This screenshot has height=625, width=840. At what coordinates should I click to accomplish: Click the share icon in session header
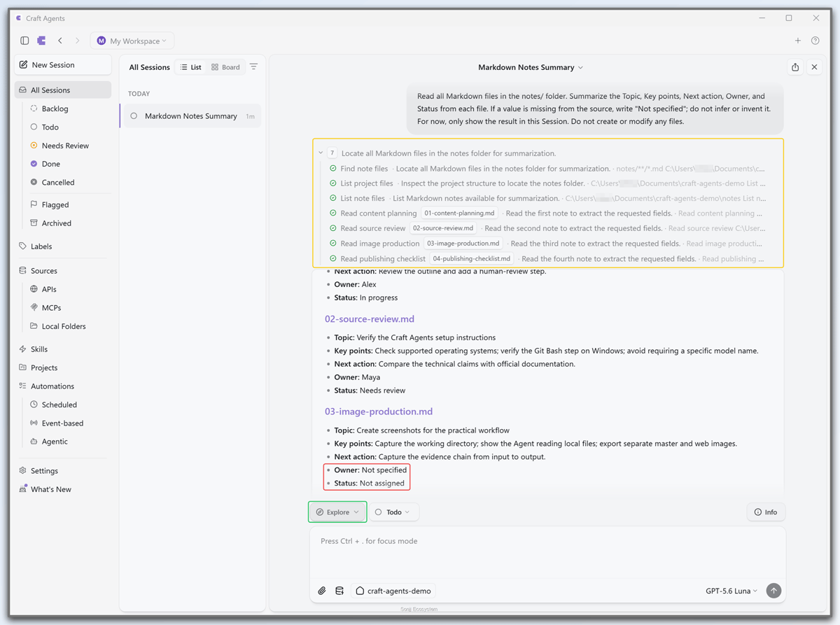(x=795, y=67)
